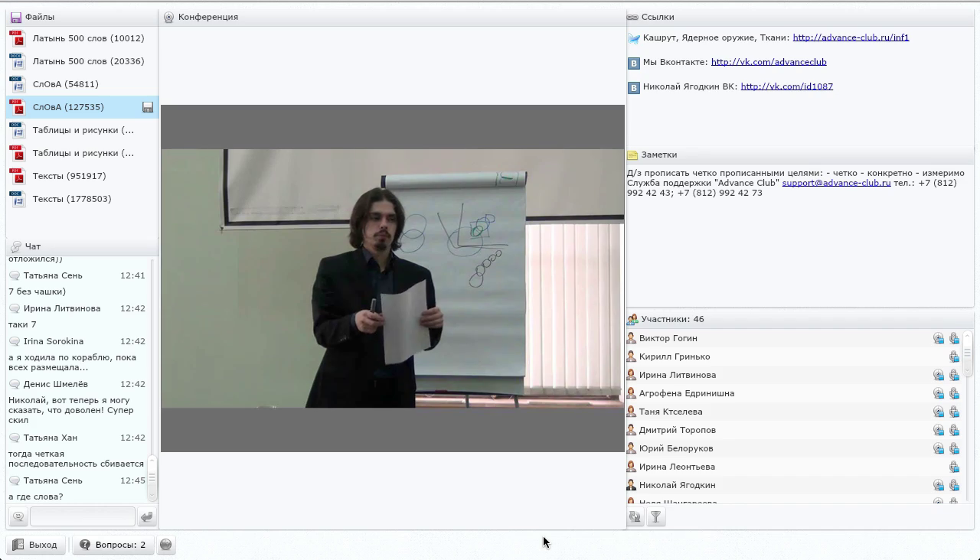This screenshot has width=980, height=560.
Task: Send chat message with enter arrow button
Action: [x=146, y=517]
